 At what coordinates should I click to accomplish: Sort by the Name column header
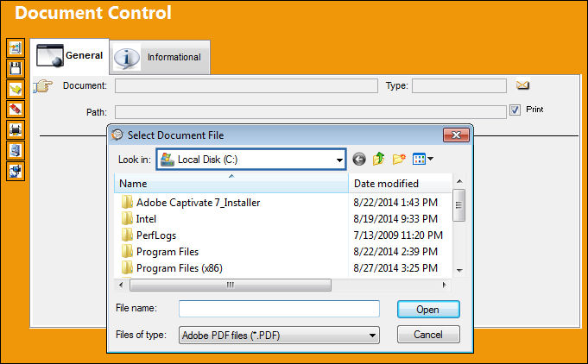(x=231, y=184)
